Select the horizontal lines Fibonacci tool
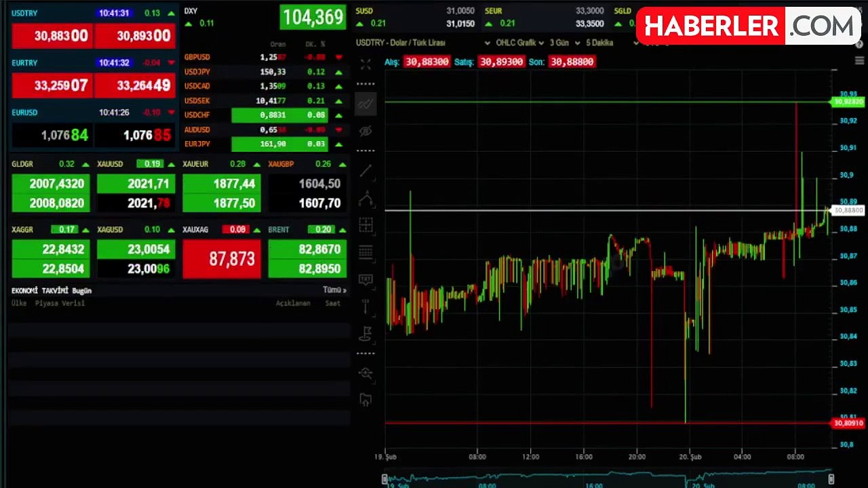The image size is (868, 488). (366, 252)
